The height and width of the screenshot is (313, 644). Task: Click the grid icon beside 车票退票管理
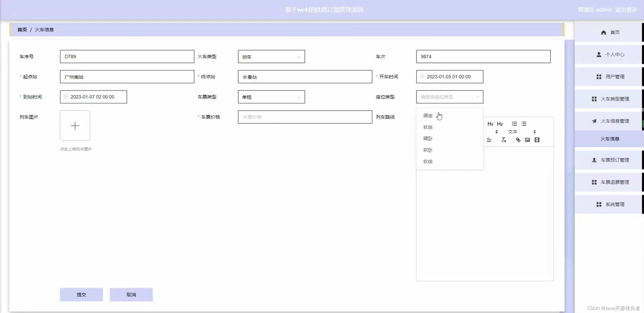(594, 182)
